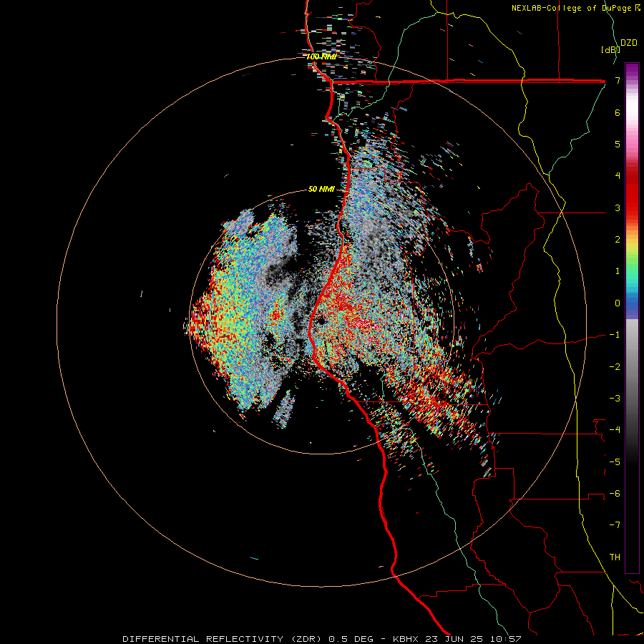Click the 2 value on color scale
Screen dimensions: 644x644
coord(618,240)
